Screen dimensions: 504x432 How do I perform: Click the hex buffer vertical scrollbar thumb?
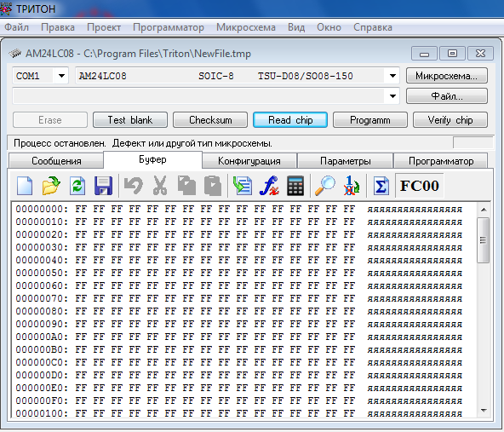pyautogui.click(x=483, y=240)
